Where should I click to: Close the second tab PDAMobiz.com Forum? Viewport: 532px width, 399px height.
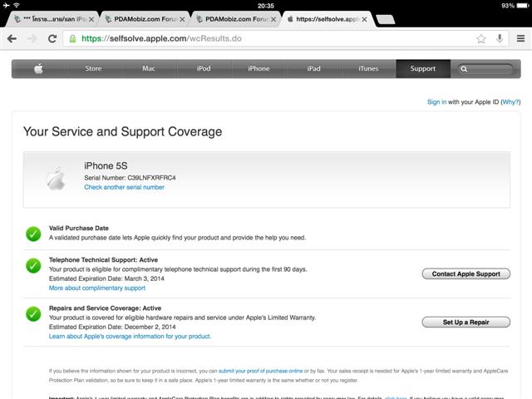tap(182, 20)
